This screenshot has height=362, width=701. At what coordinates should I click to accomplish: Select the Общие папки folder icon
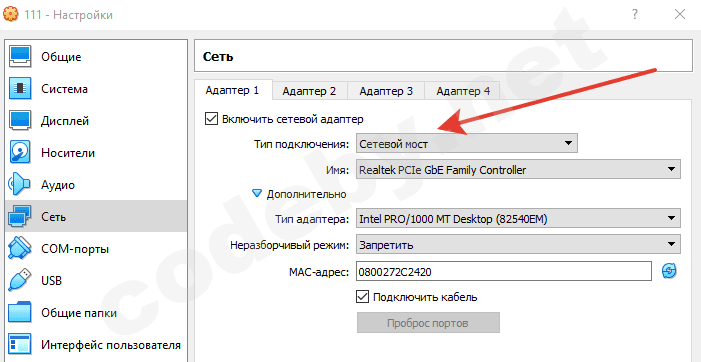(x=20, y=312)
